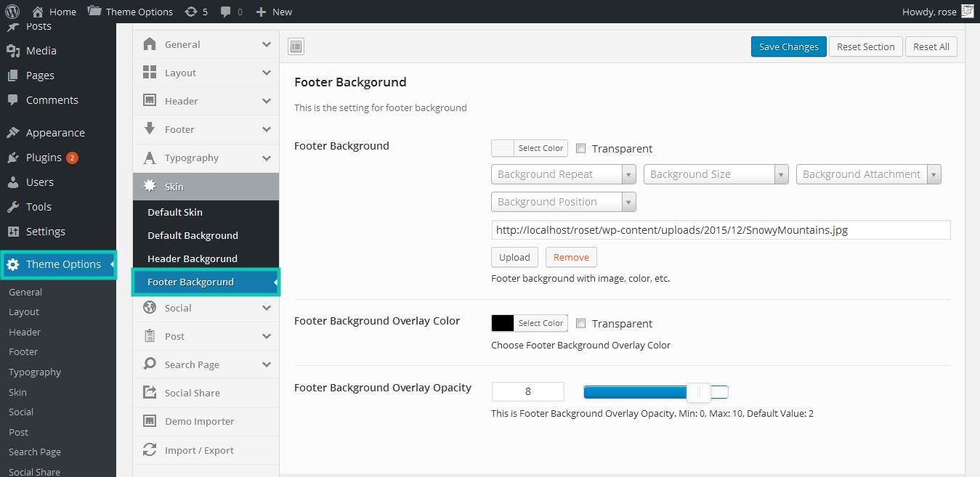Click the Reset All button
Screen dimensions: 980x477
click(x=931, y=46)
